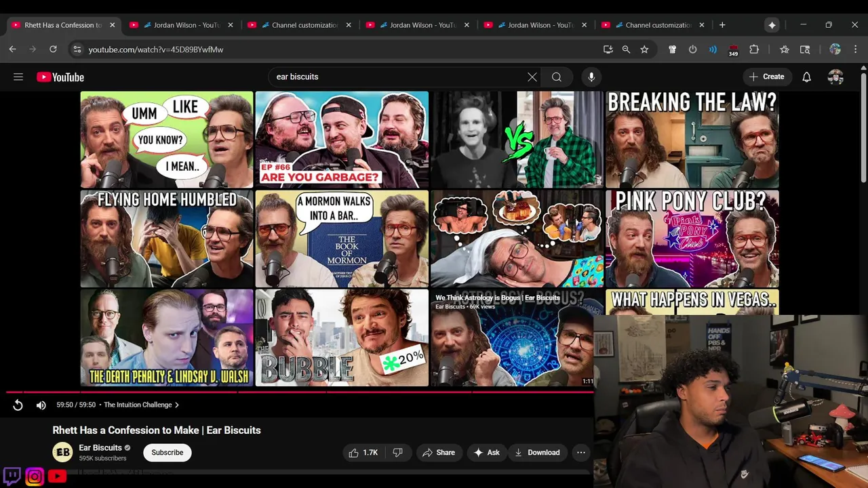Open the Create dropdown button
This screenshot has height=488, width=868.
[767, 77]
